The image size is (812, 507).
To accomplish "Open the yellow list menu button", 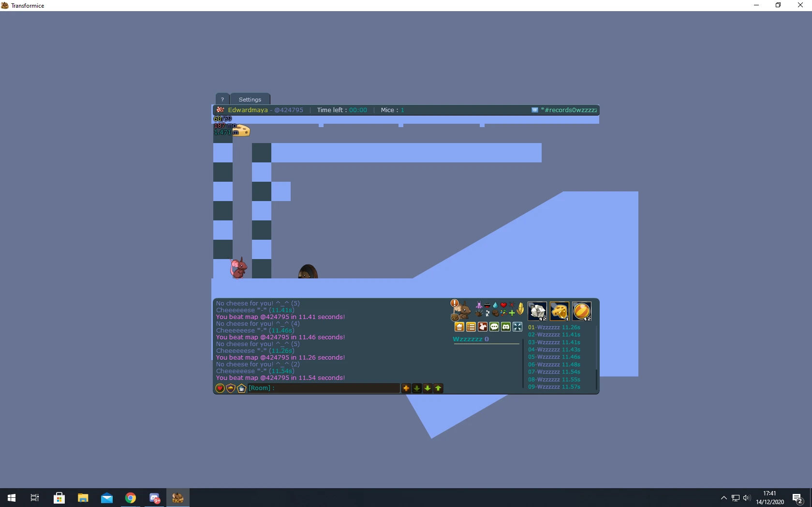I will [x=471, y=327].
